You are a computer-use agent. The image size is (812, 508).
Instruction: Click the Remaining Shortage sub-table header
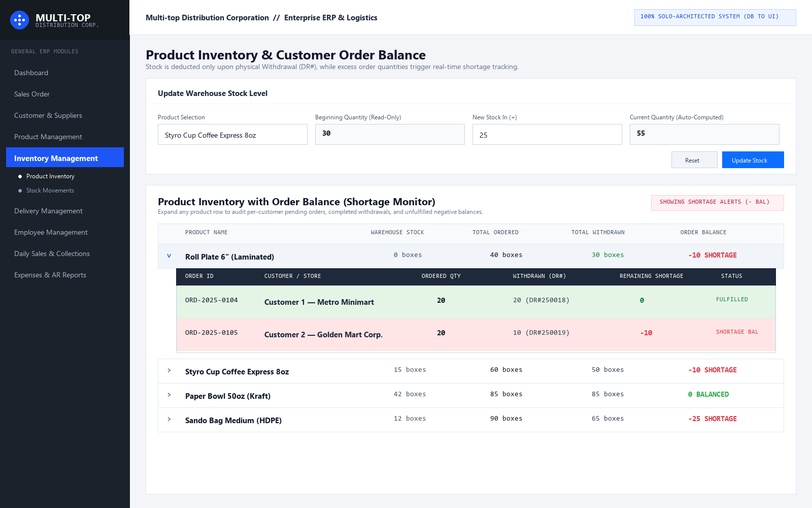[652, 276]
